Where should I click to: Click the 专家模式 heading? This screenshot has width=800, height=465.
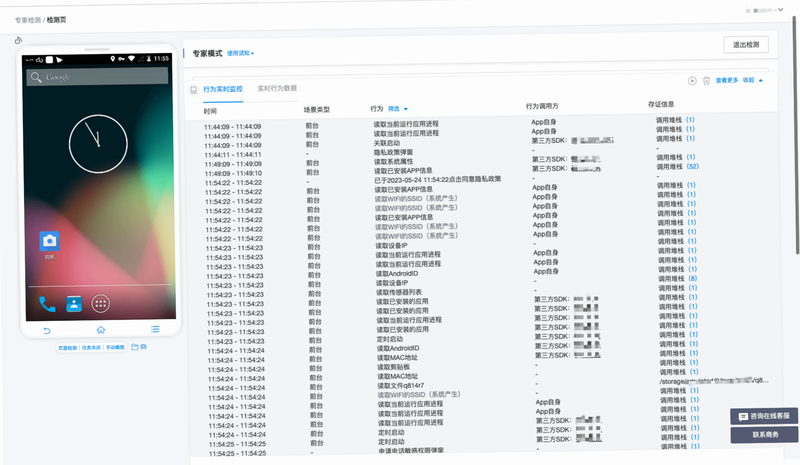coord(207,54)
